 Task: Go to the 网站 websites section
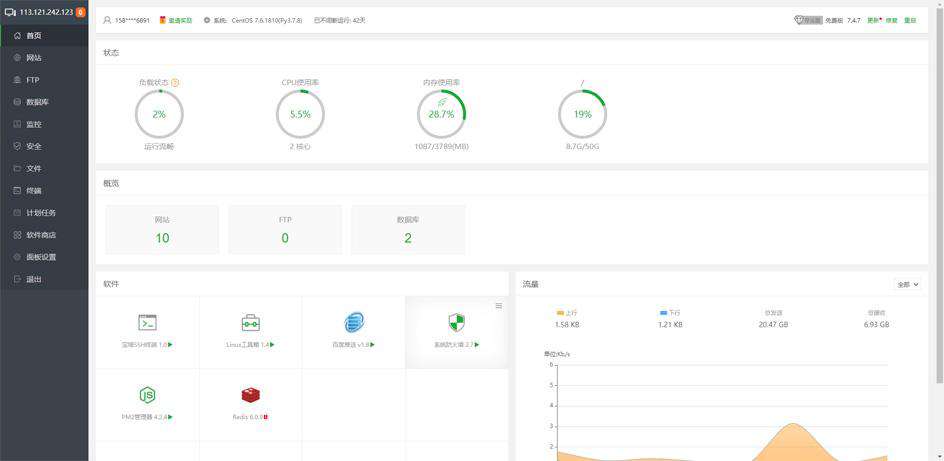point(44,58)
